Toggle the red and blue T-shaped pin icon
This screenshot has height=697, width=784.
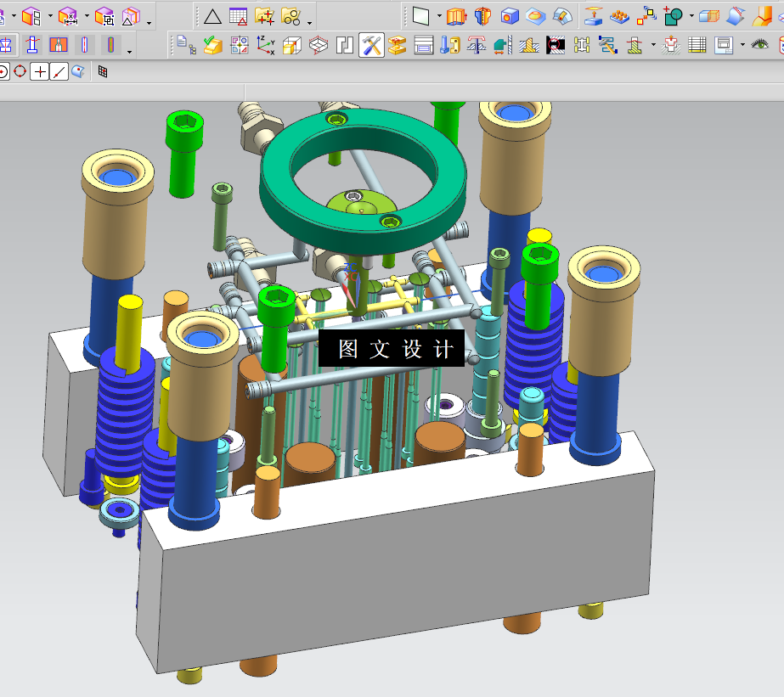click(x=32, y=45)
